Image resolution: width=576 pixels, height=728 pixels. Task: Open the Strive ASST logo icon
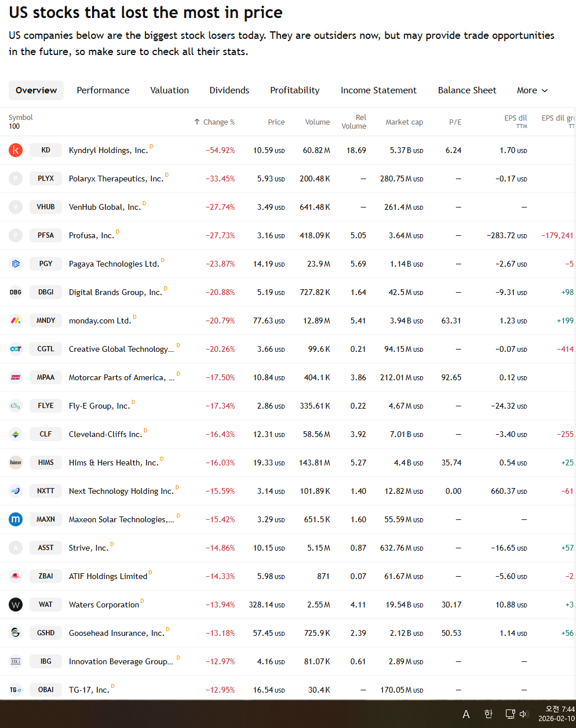coord(16,548)
